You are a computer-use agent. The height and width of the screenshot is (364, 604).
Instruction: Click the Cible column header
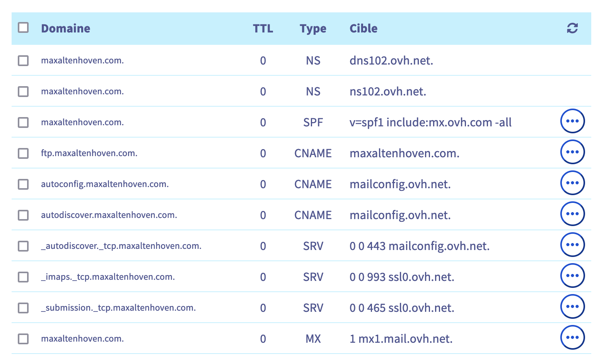[363, 29]
